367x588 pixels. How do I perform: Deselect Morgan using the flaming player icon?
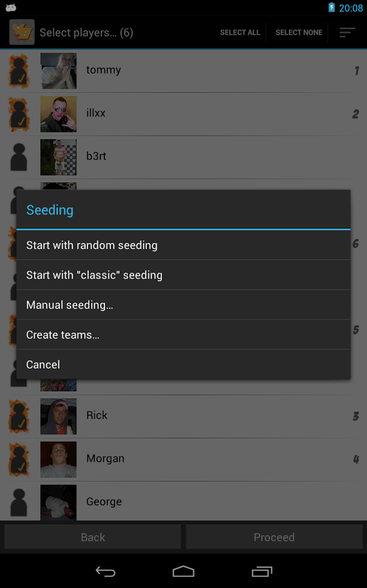pyautogui.click(x=19, y=459)
